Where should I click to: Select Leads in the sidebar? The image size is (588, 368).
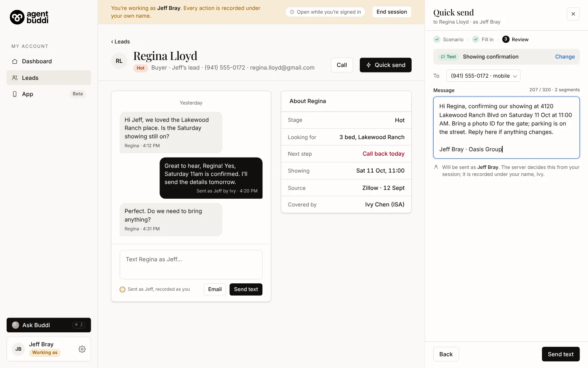point(49,78)
